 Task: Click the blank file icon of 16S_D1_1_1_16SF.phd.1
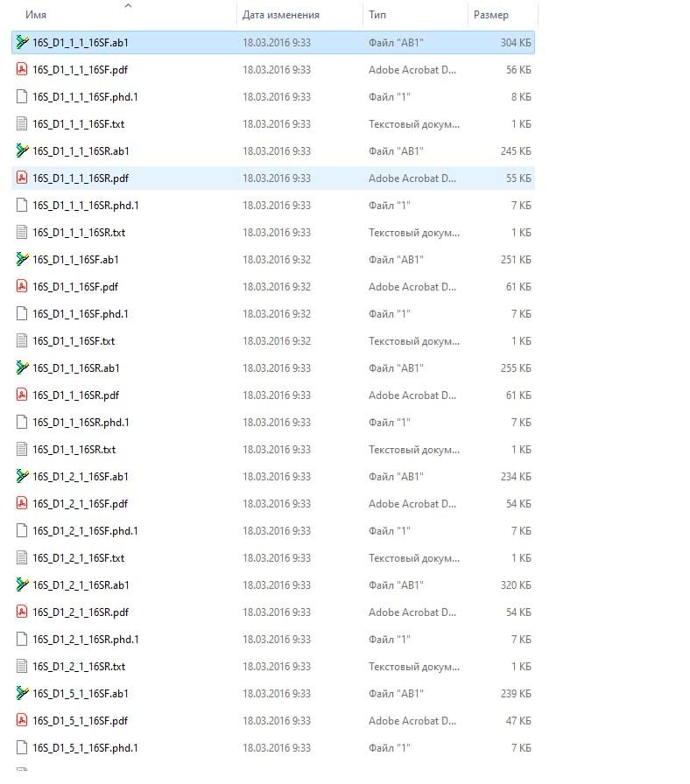coord(22,96)
